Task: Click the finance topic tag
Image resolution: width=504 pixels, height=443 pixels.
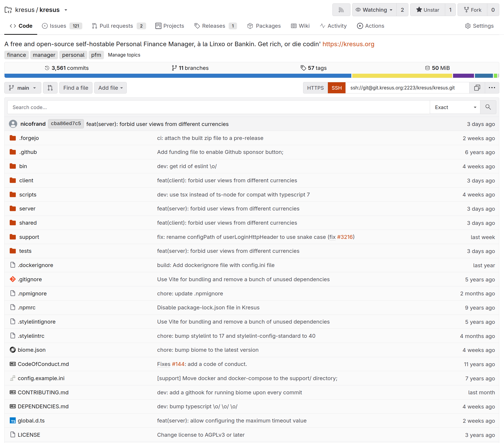Action: tap(16, 55)
